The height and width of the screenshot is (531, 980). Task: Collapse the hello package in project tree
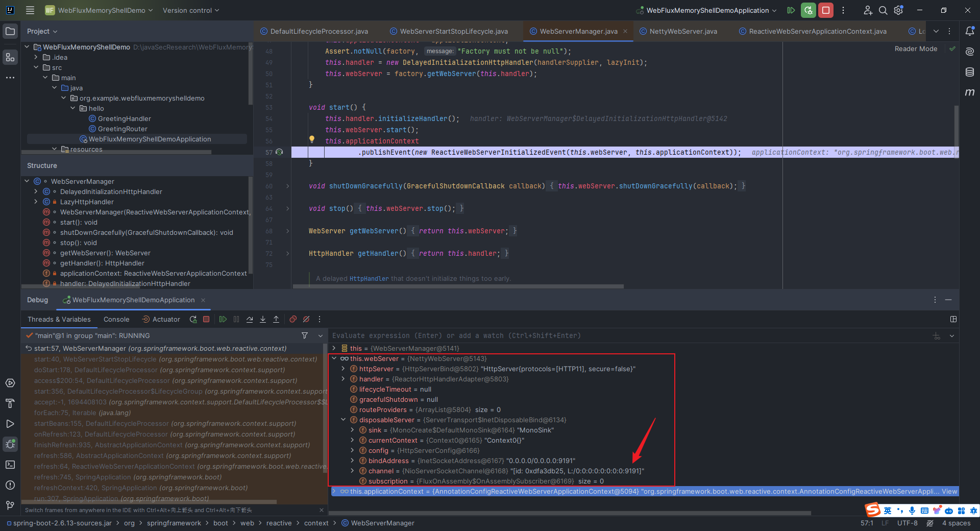[73, 108]
